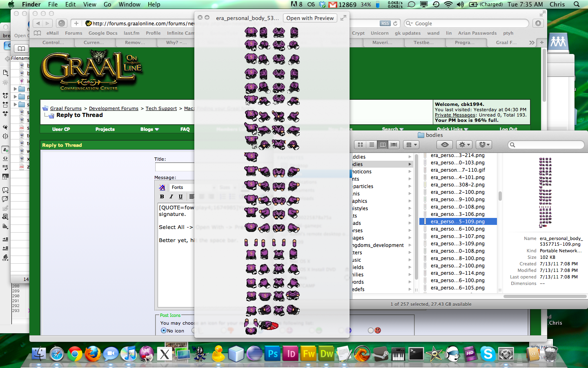Switch Finder to icon view
Screen dimensions: 588x368
coord(360,145)
